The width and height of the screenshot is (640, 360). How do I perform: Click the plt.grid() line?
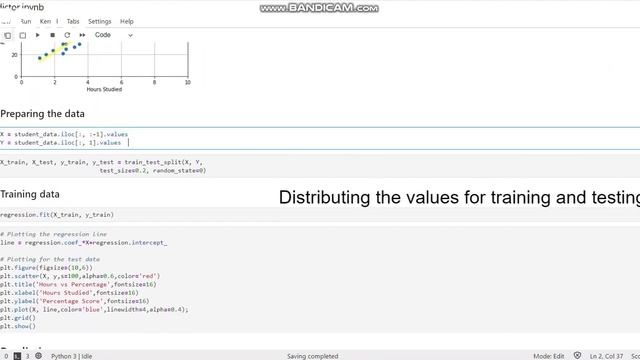(x=18, y=318)
